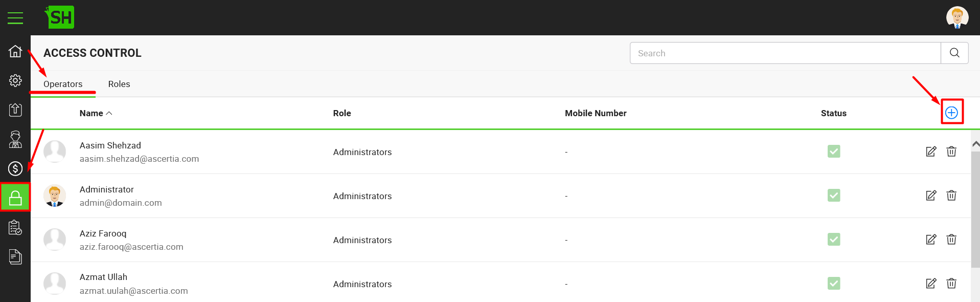Add a new operator with plus icon
Viewport: 980px width, 302px height.
click(951, 113)
